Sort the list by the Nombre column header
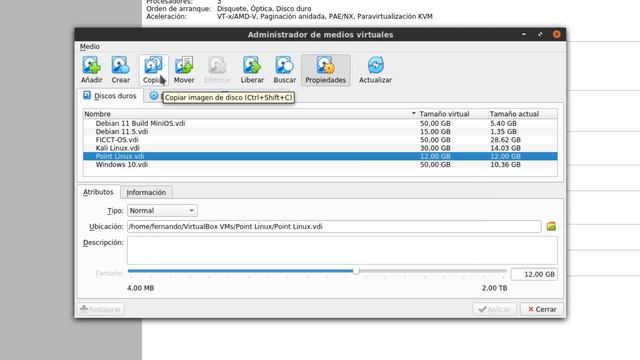 (x=250, y=114)
